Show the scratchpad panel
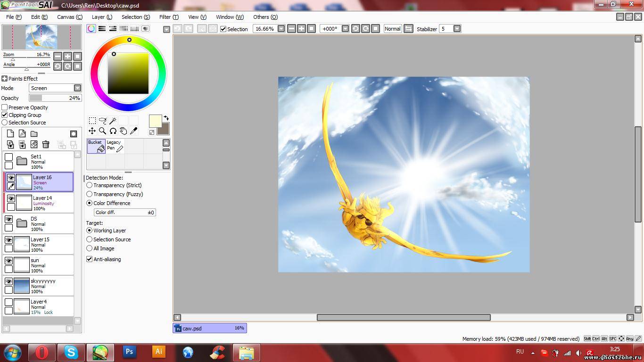The width and height of the screenshot is (644, 362). (145, 29)
